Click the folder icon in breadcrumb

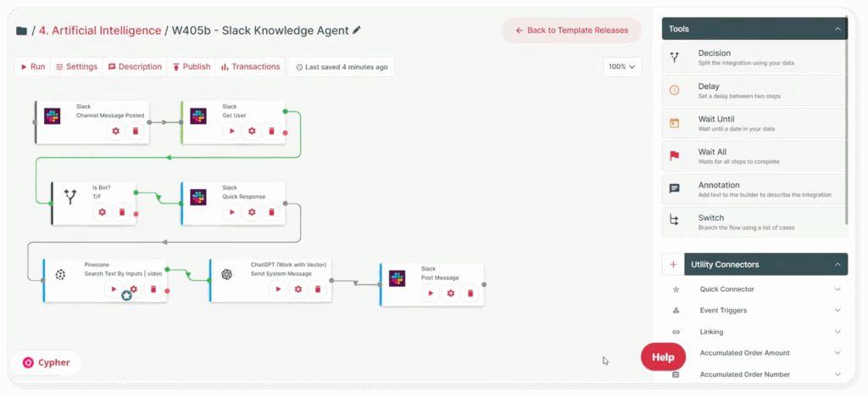21,31
